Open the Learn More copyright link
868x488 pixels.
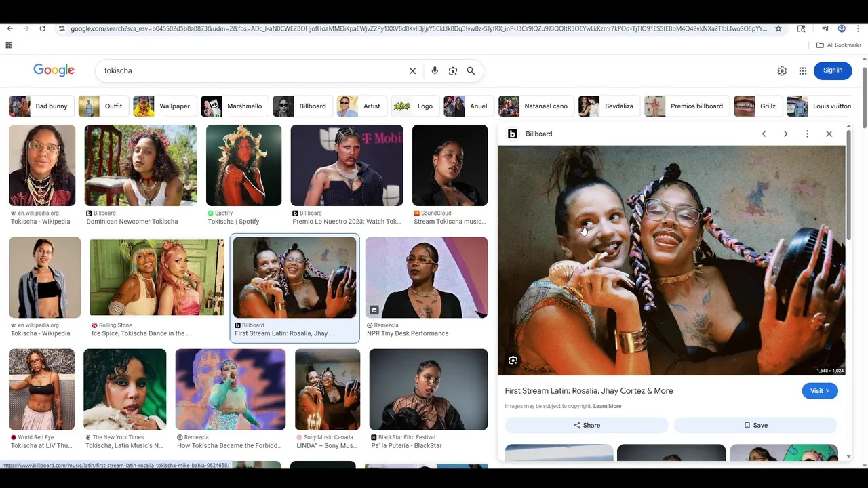[607, 406]
